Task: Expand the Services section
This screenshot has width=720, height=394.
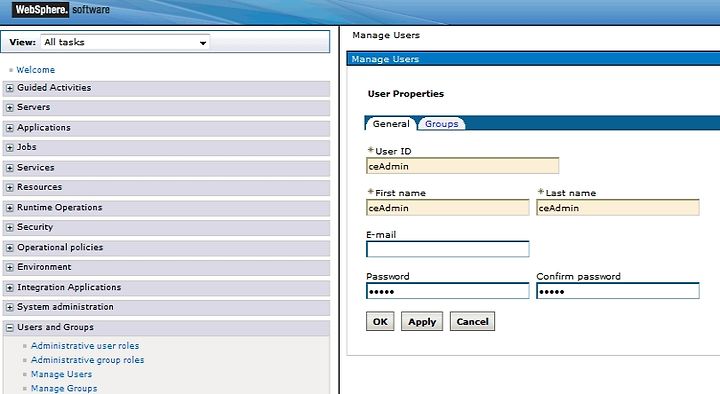Action: tap(10, 168)
